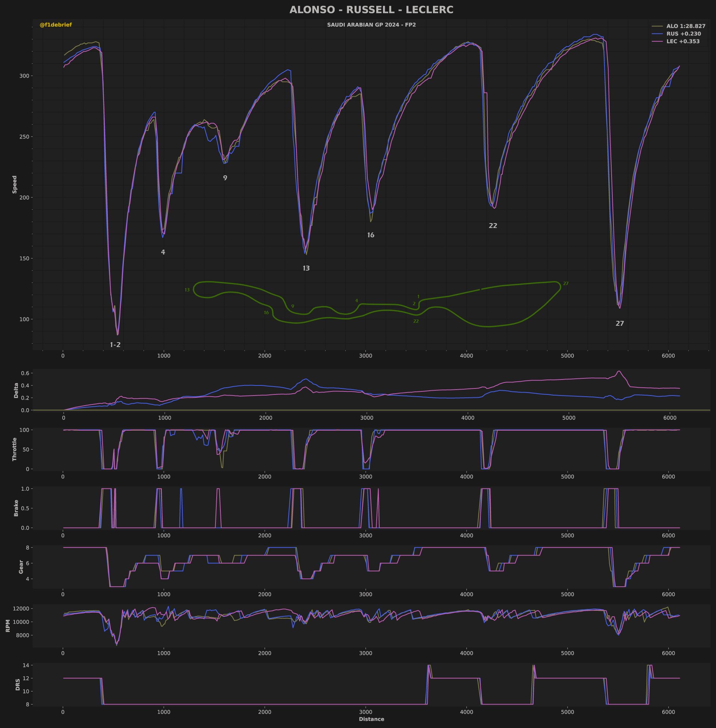
Task: Click the white turn 13 label on speed chart
Action: pos(306,268)
